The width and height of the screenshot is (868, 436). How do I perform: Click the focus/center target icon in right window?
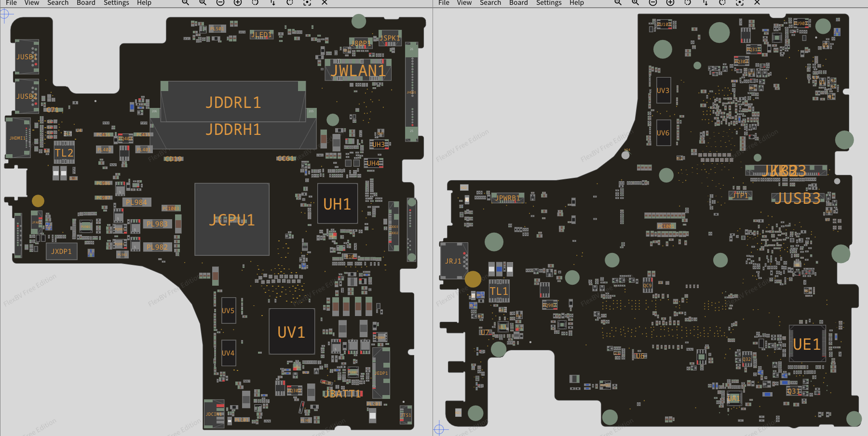pos(740,3)
